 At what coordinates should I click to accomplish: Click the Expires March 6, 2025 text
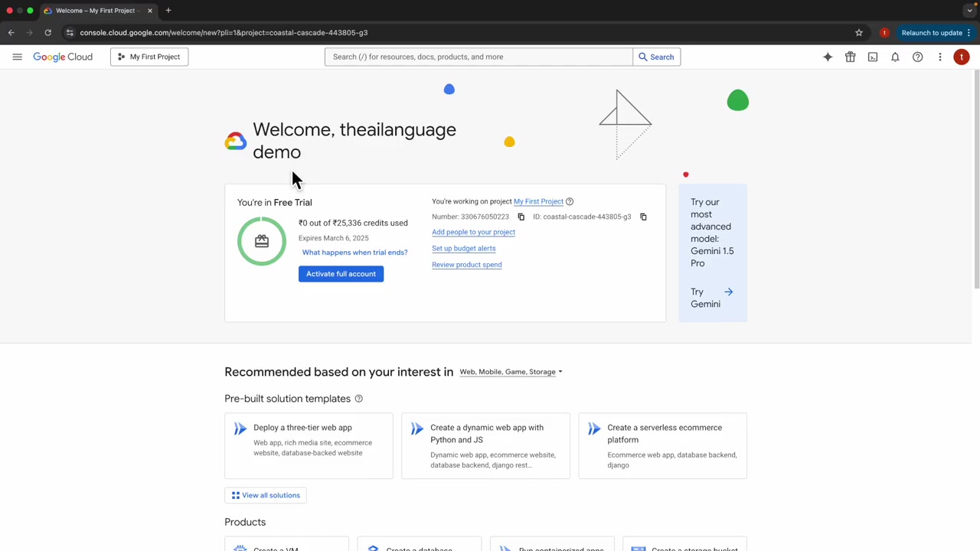[333, 238]
